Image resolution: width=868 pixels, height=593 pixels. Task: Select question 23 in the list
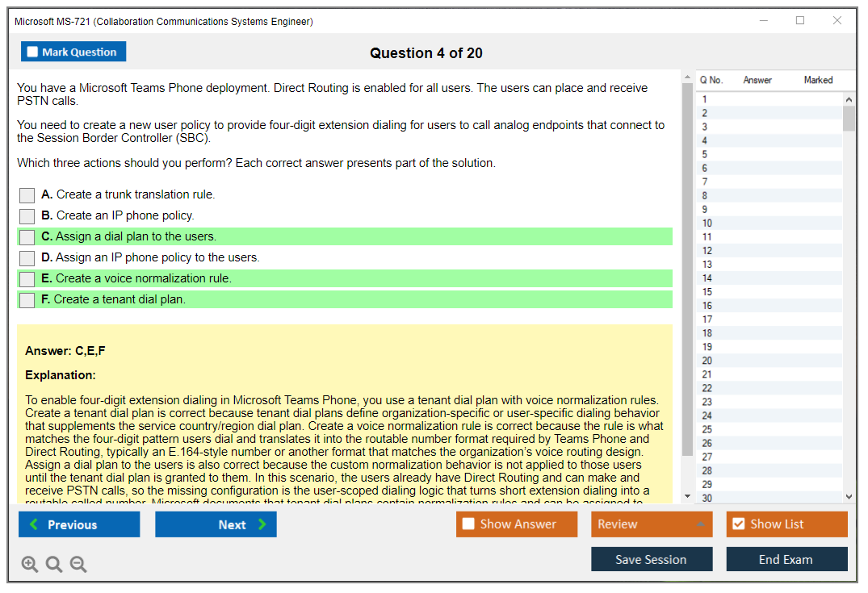[769, 402]
